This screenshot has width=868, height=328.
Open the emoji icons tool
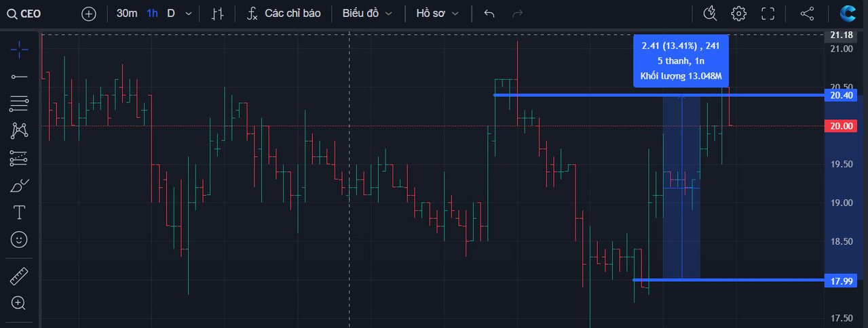19,239
